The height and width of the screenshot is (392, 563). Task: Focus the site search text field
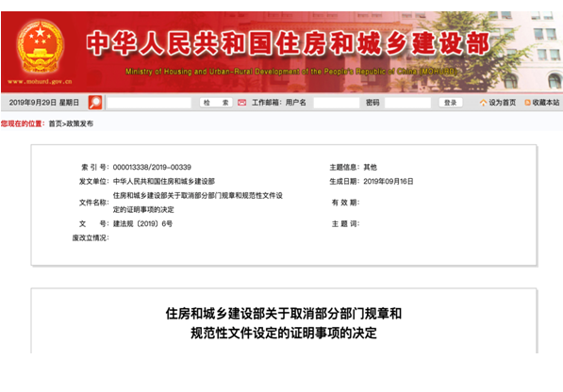pos(149,103)
